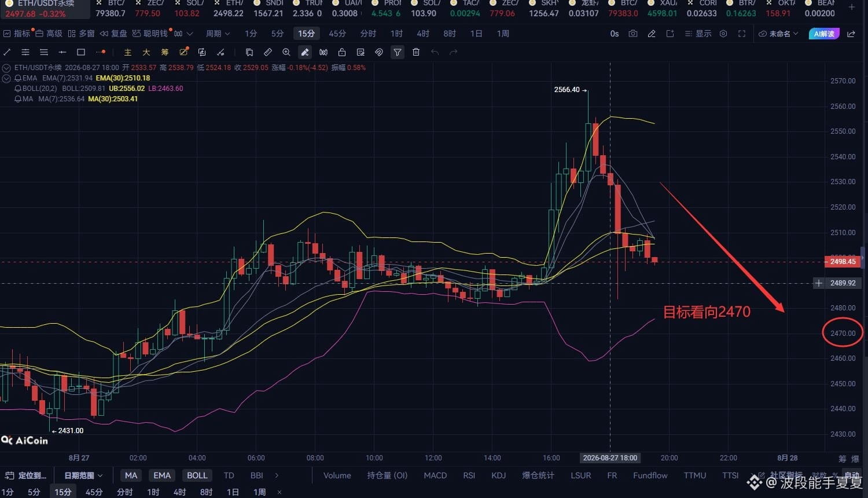868x498 pixels.
Task: Enable the 持仓量 (OI) sub-indicator
Action: click(x=387, y=475)
